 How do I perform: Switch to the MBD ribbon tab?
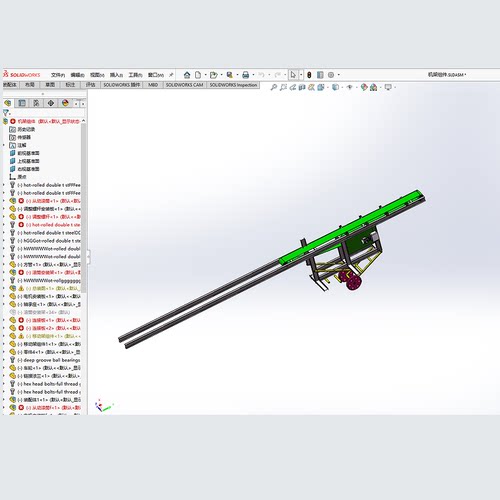pyautogui.click(x=153, y=85)
